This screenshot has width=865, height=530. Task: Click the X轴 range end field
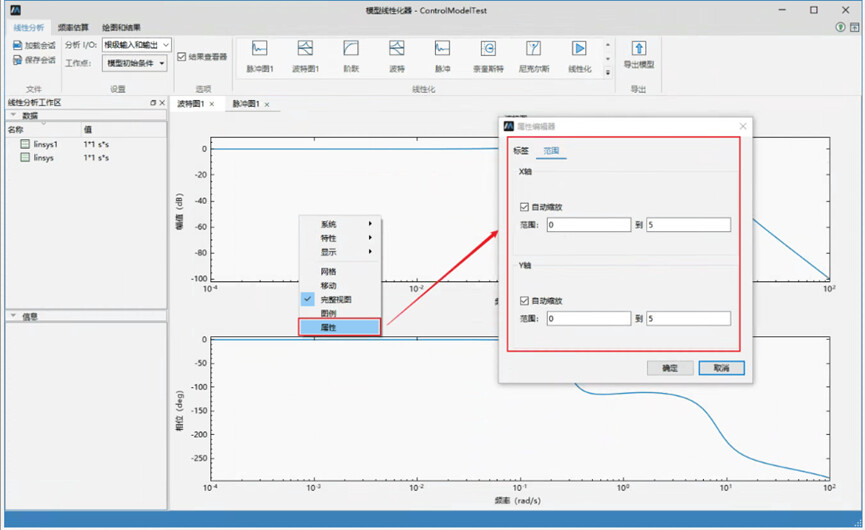click(688, 224)
